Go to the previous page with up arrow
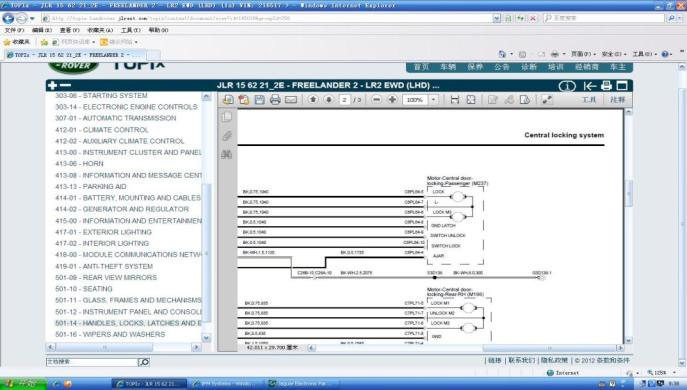Screen dimensions: 687x390 [x=313, y=99]
